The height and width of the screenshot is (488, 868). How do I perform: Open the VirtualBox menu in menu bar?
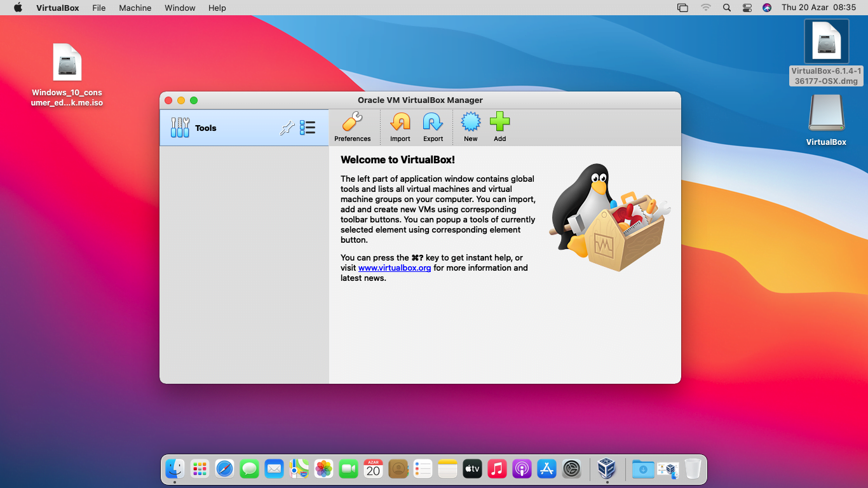pos(57,8)
